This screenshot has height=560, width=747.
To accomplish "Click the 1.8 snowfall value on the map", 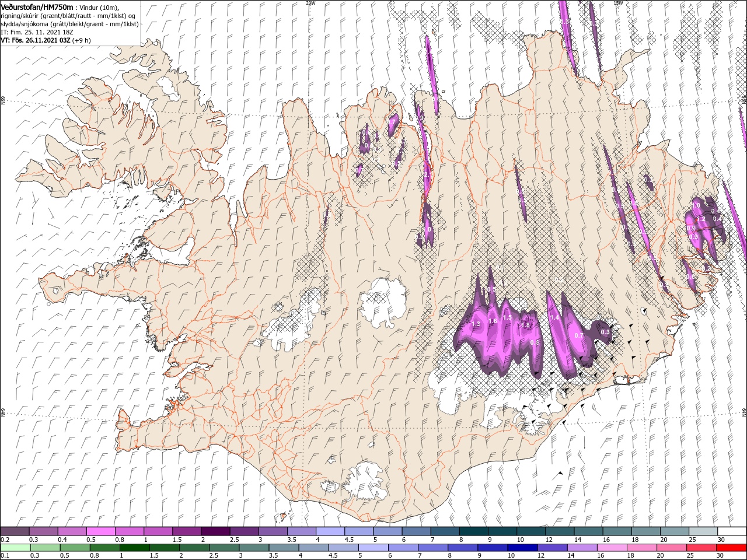I will click(x=525, y=325).
